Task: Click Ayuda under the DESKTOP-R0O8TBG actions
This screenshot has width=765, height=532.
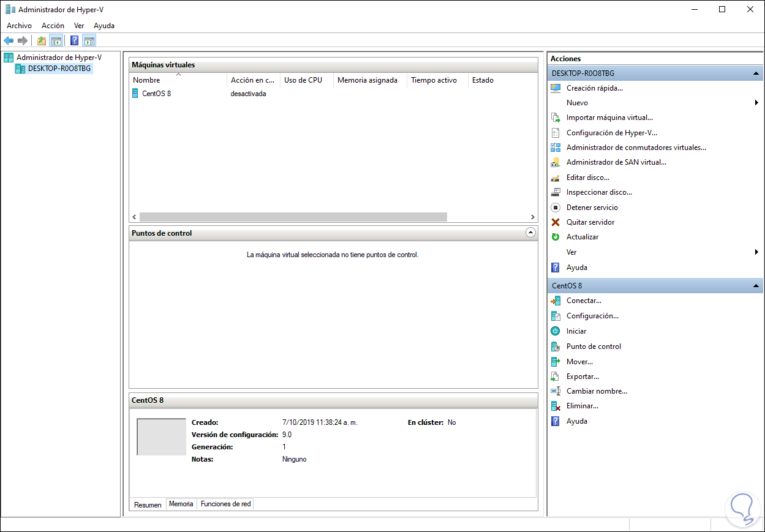Action: (577, 268)
